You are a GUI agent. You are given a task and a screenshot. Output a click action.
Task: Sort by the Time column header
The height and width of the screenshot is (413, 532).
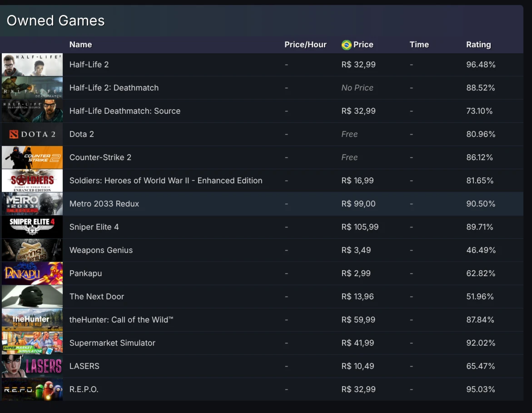click(x=419, y=45)
